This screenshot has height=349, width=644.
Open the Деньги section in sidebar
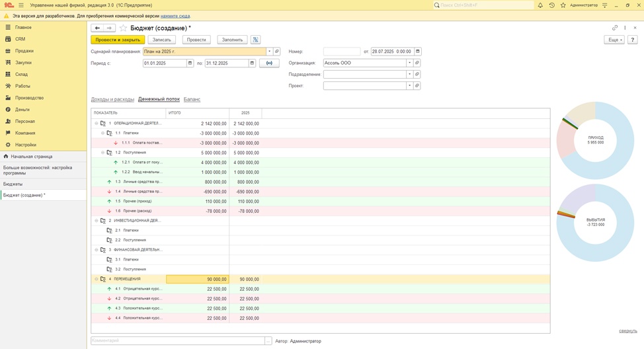click(x=22, y=110)
